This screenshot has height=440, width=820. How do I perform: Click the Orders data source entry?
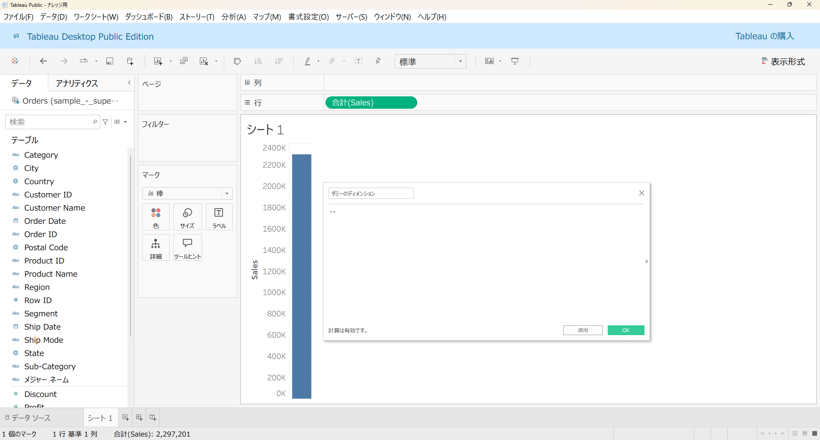tap(65, 100)
